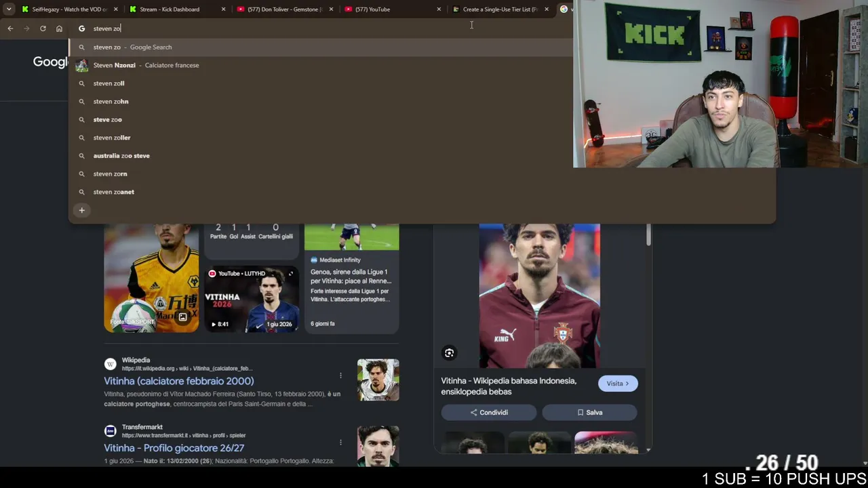The height and width of the screenshot is (488, 868).
Task: Pick the "steven zoll" suggestion
Action: (x=320, y=83)
